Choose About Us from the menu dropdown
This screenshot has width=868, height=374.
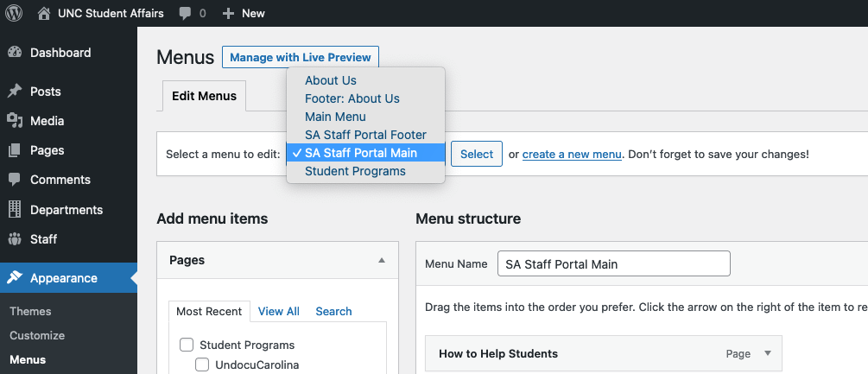click(x=365, y=80)
